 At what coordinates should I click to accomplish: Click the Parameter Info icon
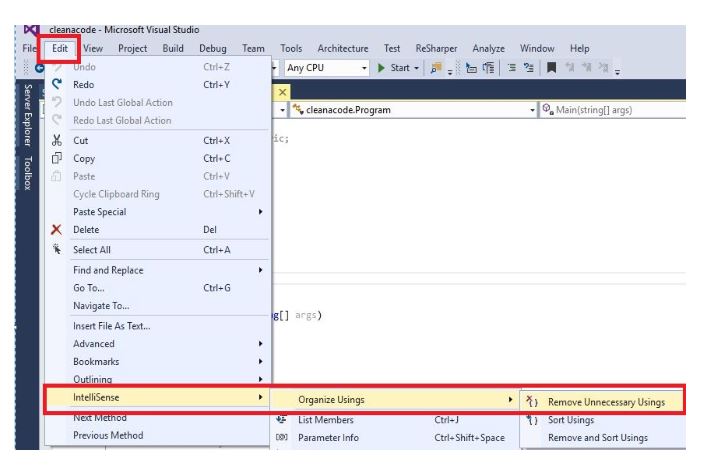point(281,437)
